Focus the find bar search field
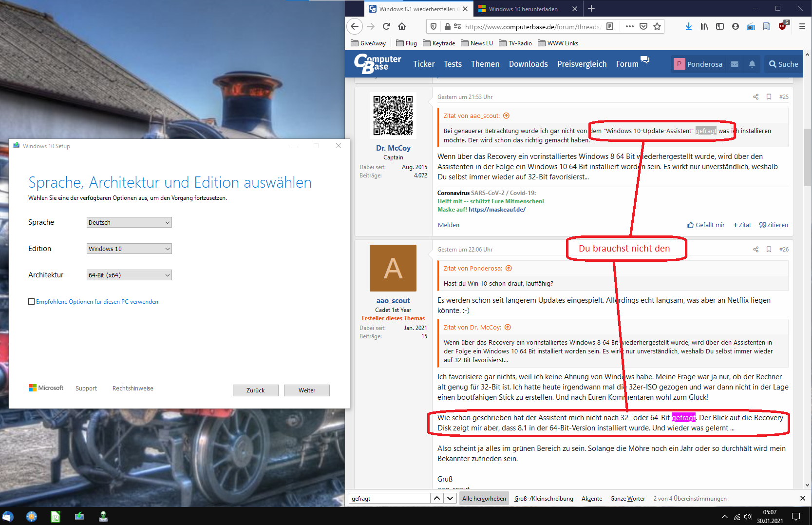Image resolution: width=812 pixels, height=525 pixels. pyautogui.click(x=389, y=498)
